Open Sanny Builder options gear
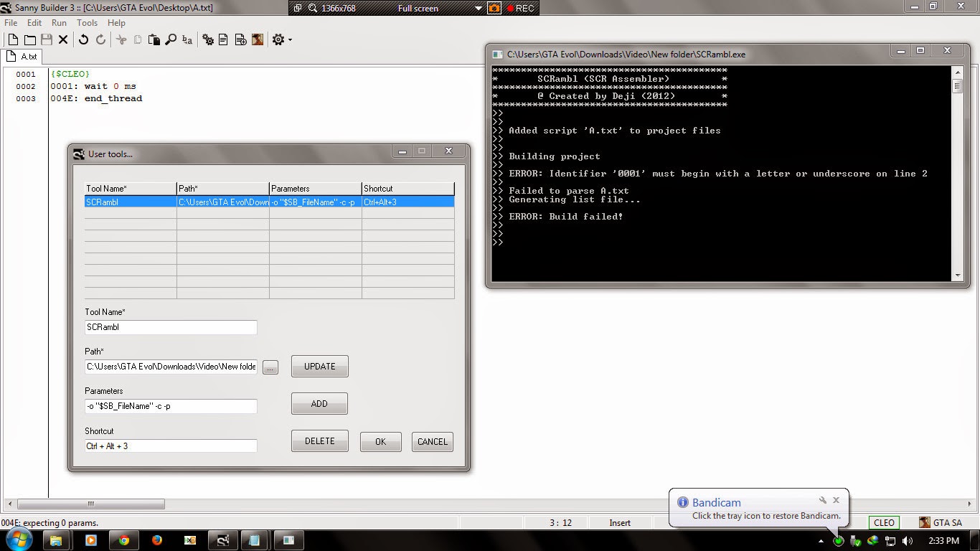This screenshot has width=980, height=551. pyautogui.click(x=278, y=40)
